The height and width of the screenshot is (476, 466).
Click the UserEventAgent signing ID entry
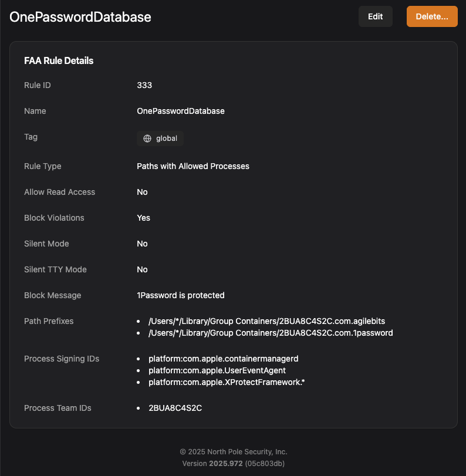[x=217, y=370]
